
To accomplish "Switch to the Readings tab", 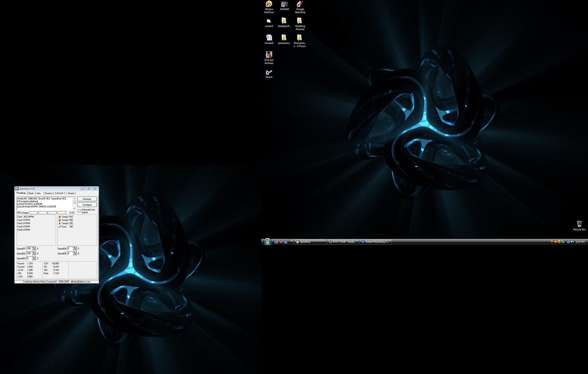I will click(21, 193).
